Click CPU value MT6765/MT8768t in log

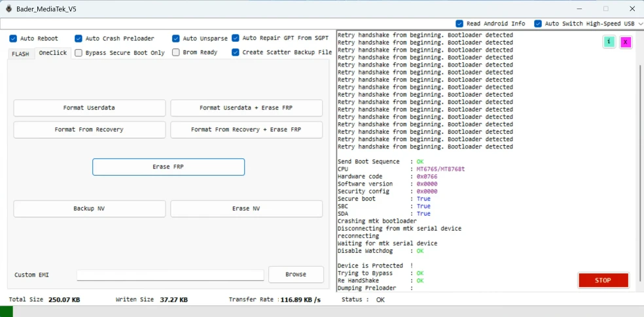[x=440, y=169]
